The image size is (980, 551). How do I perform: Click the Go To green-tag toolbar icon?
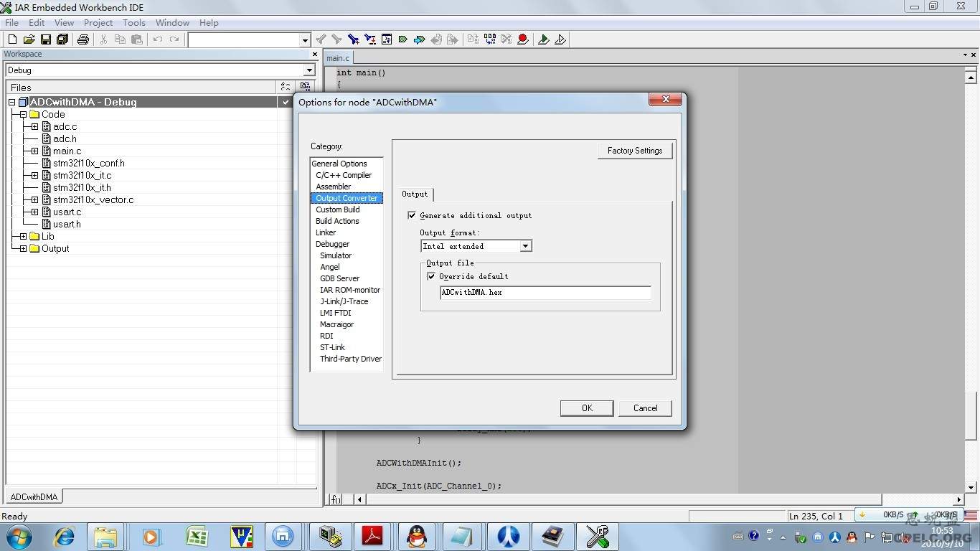(x=403, y=39)
